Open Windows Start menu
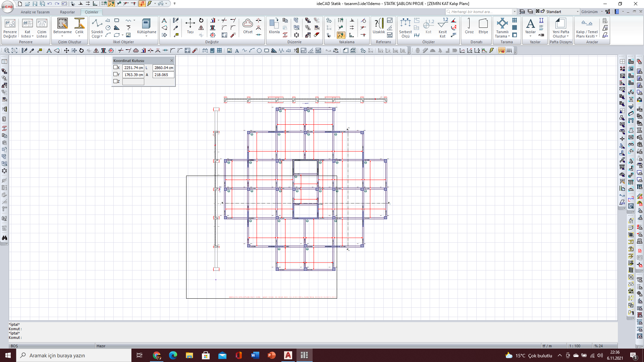The width and height of the screenshot is (644, 362). (x=8, y=355)
